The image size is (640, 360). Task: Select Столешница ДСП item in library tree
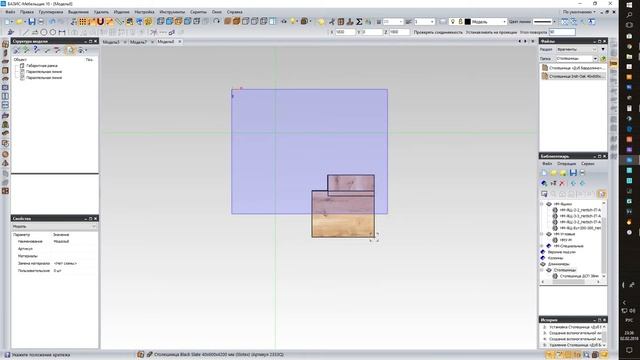tap(579, 276)
